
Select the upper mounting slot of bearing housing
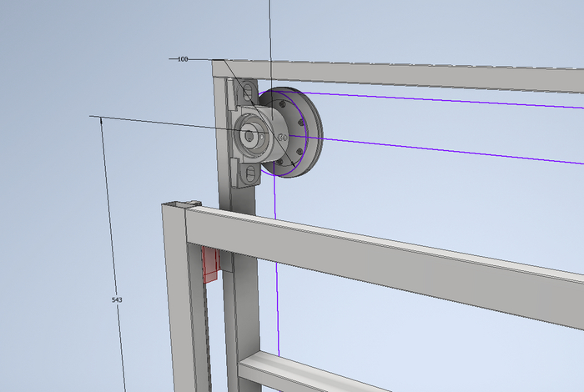pyautogui.click(x=248, y=93)
